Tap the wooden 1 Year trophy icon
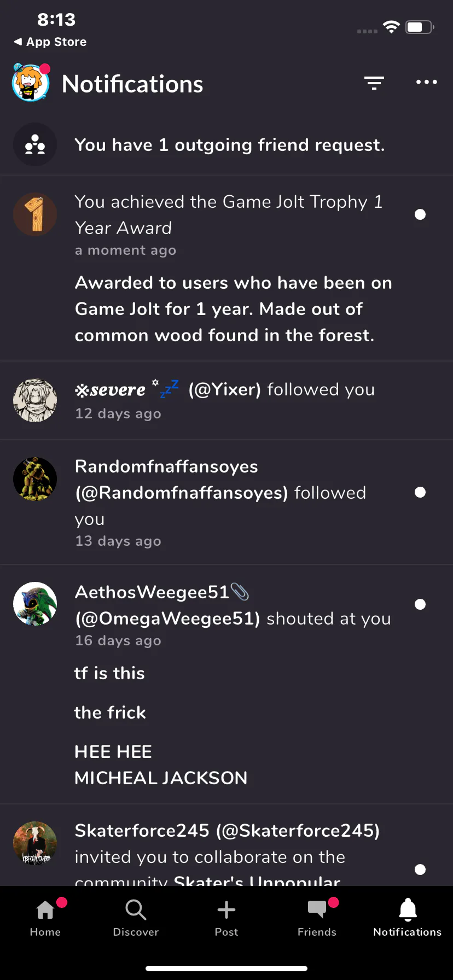 pyautogui.click(x=35, y=214)
